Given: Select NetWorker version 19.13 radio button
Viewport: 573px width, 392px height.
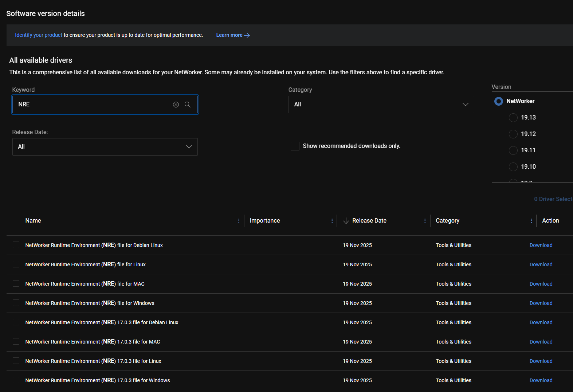Looking at the screenshot, I should point(513,118).
